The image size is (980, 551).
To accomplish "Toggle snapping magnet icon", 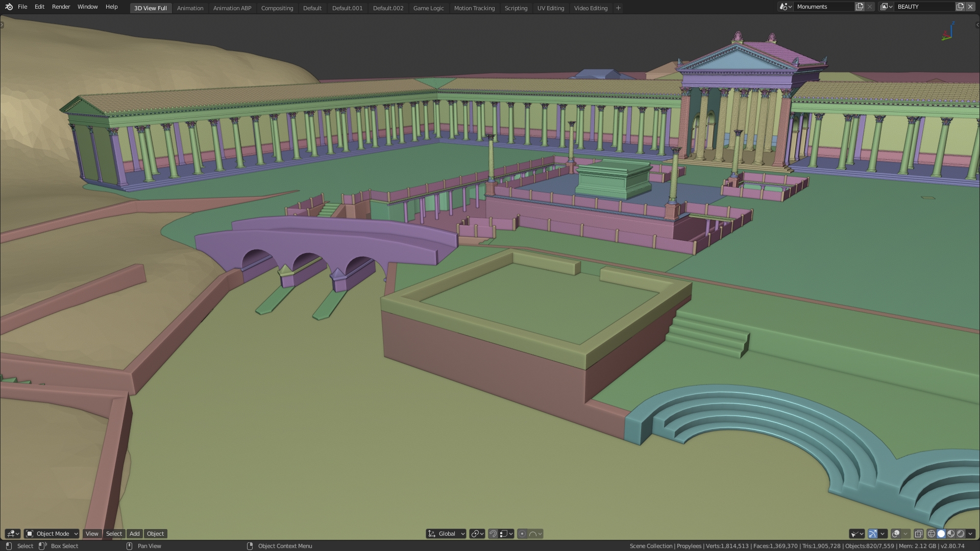I will click(x=493, y=534).
